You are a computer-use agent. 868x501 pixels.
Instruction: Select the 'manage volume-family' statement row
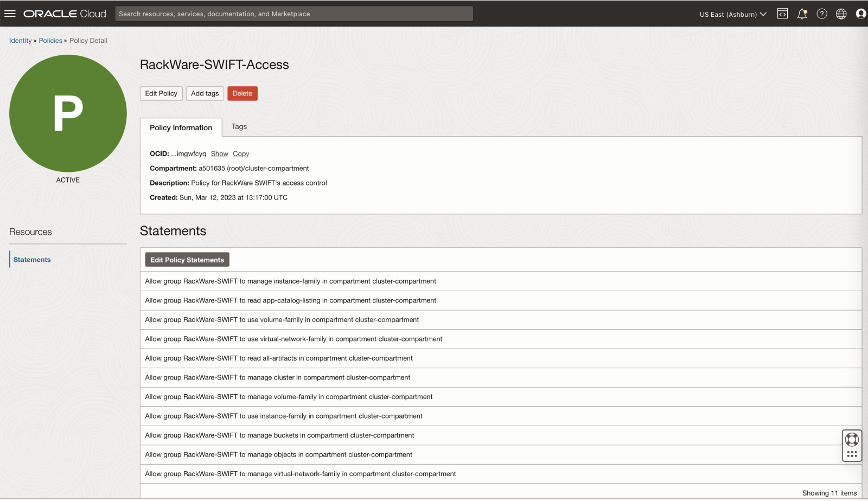coord(501,397)
